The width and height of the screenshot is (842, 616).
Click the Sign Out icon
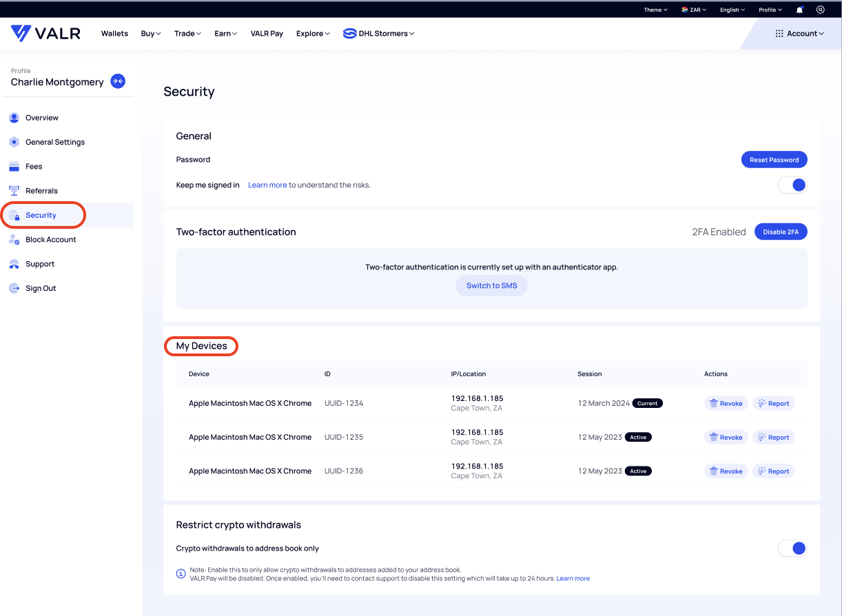(14, 288)
